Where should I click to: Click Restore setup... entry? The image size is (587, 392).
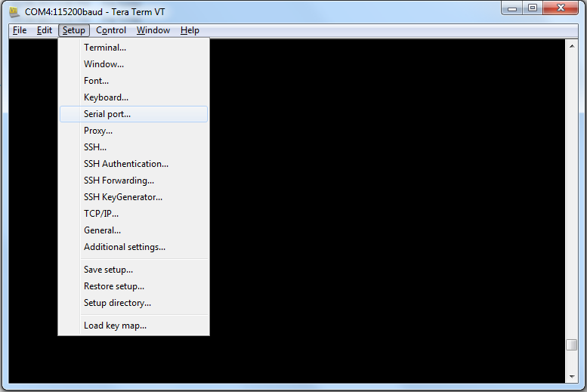coord(134,286)
